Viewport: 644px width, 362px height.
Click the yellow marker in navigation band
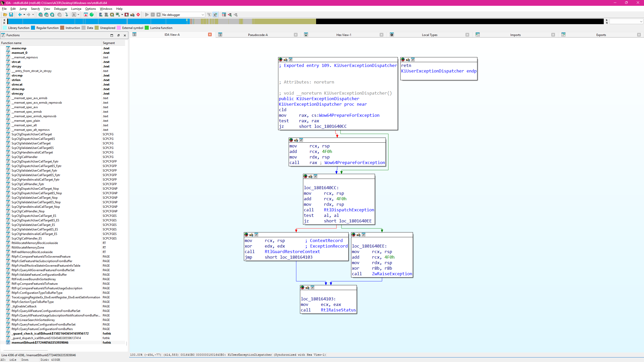point(187,19)
